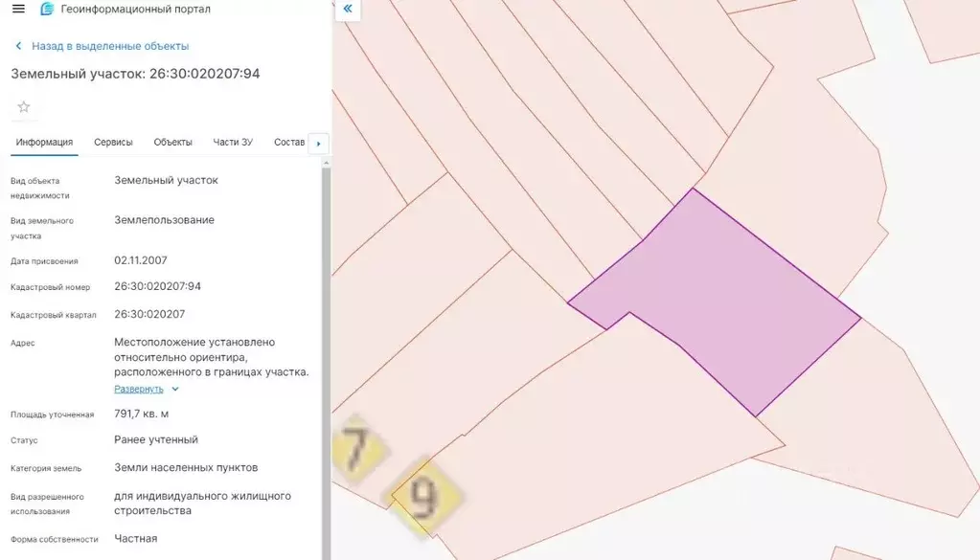Click house number 7 marker on map
The height and width of the screenshot is (560, 980).
pos(356,449)
